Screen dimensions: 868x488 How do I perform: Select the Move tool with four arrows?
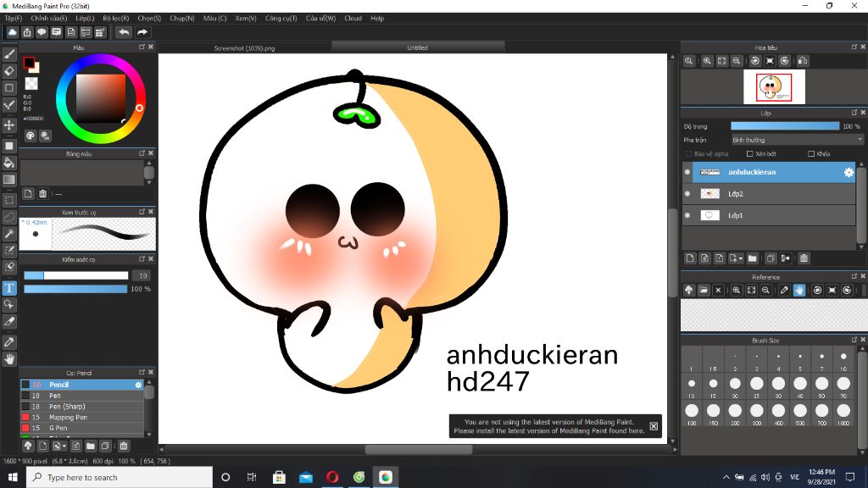point(9,125)
